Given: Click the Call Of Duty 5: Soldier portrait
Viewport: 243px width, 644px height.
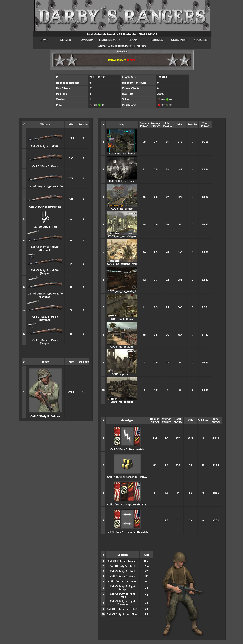Looking at the screenshot, I should (x=45, y=390).
